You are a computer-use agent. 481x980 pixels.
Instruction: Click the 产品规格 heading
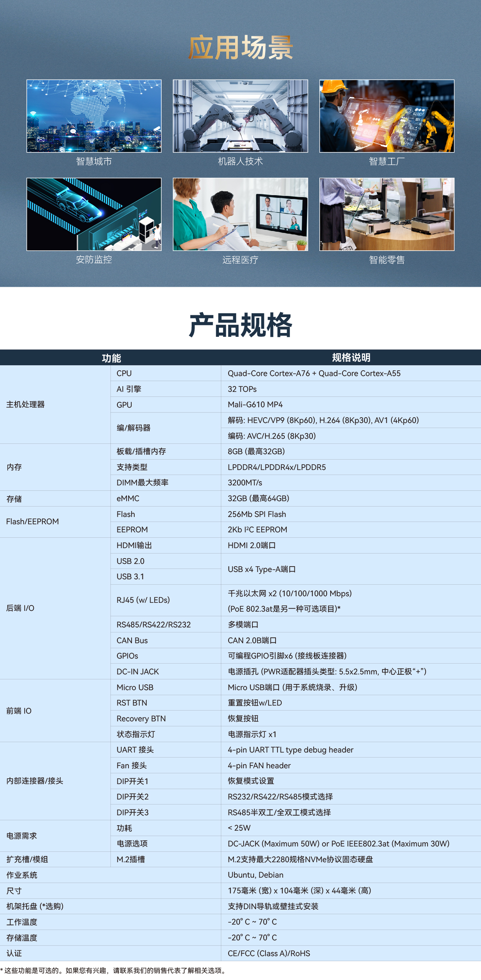[x=240, y=325]
